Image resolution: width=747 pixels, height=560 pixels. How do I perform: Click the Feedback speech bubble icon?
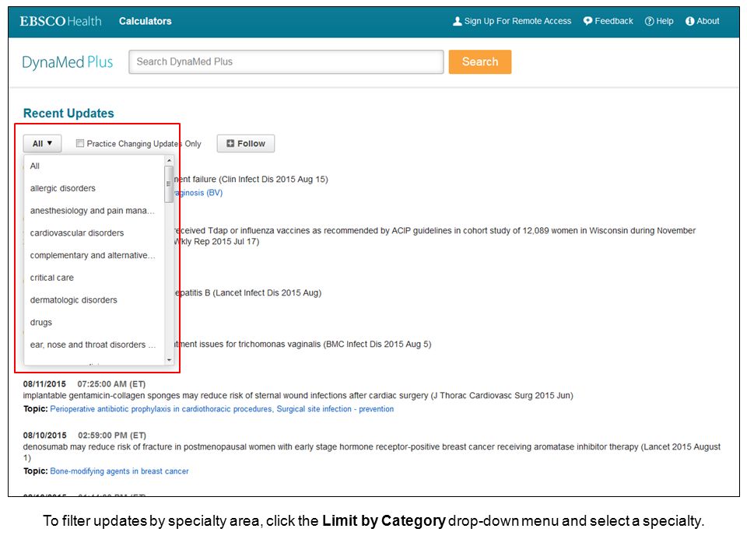[588, 21]
